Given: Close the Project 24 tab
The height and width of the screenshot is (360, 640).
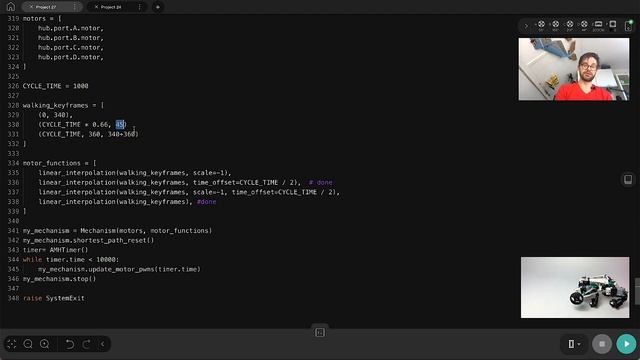Looking at the screenshot, I should (x=96, y=7).
